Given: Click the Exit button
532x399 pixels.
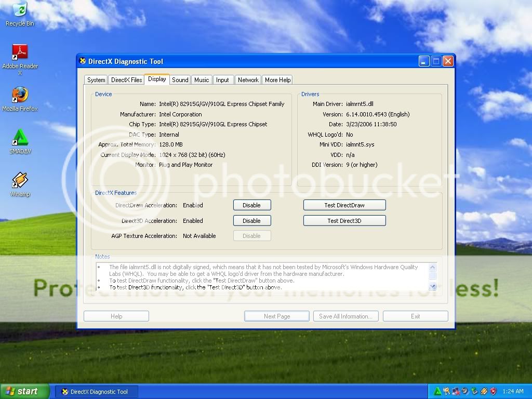Looking at the screenshot, I should [415, 316].
